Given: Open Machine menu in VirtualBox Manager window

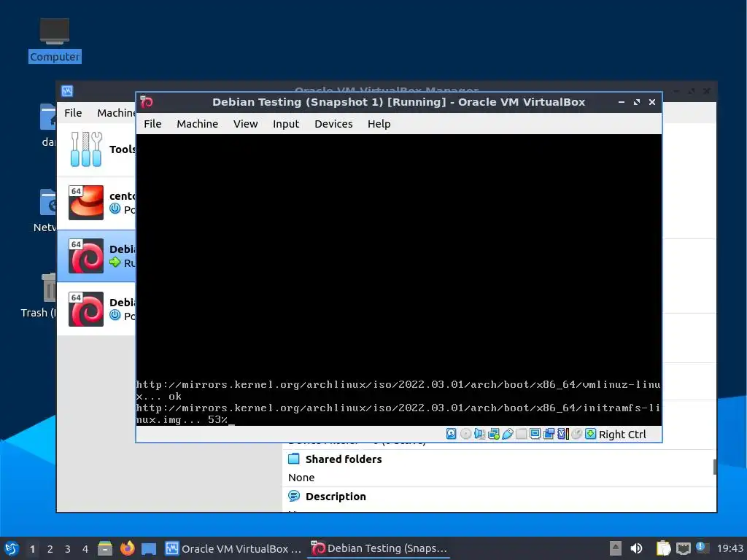Looking at the screenshot, I should pyautogui.click(x=116, y=113).
